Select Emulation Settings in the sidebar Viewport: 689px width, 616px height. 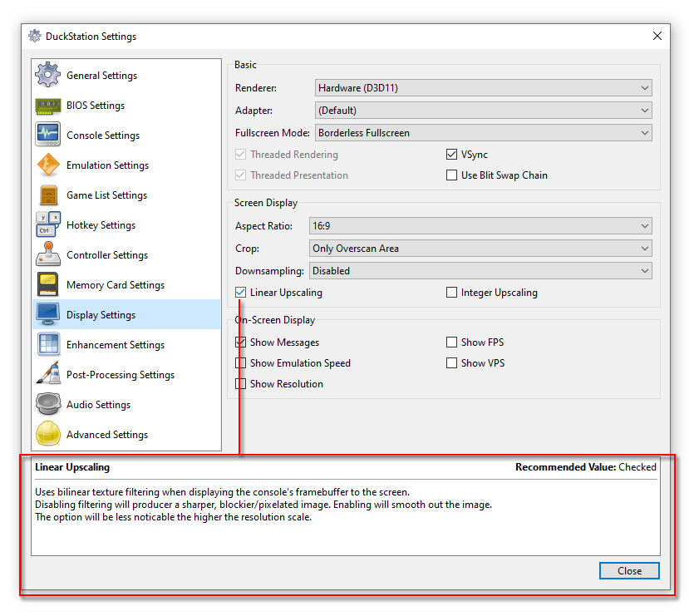tap(108, 165)
